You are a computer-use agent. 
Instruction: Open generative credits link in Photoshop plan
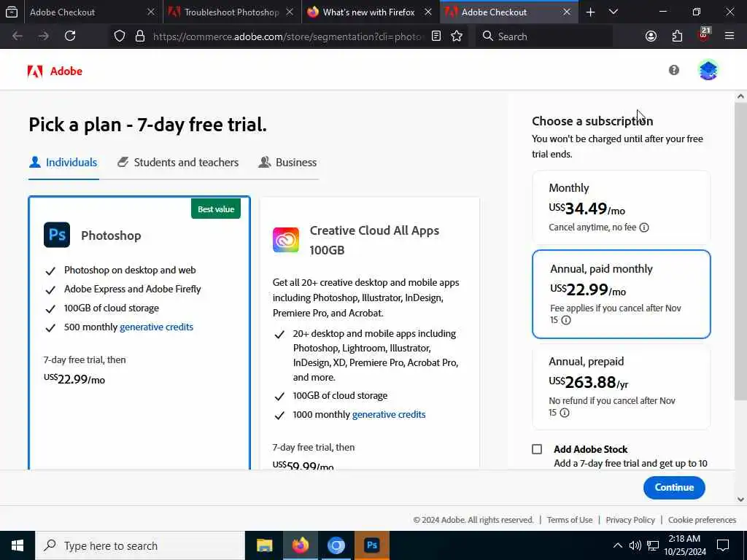156,327
